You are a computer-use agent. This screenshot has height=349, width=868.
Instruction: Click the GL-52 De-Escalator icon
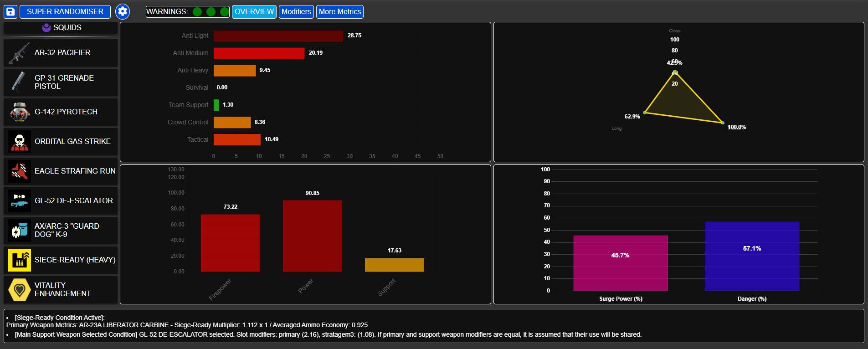coord(19,200)
